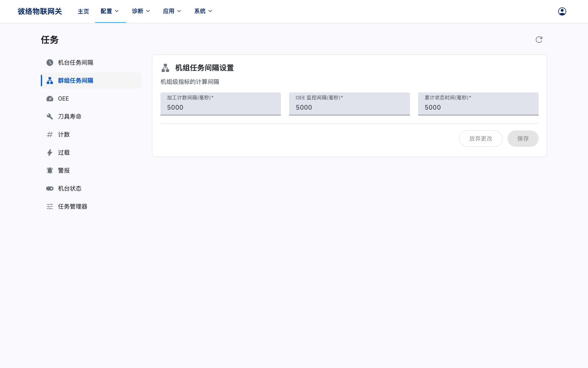The width and height of the screenshot is (588, 368).
Task: Select the 群组任务间隔 sidebar section
Action: 91,81
